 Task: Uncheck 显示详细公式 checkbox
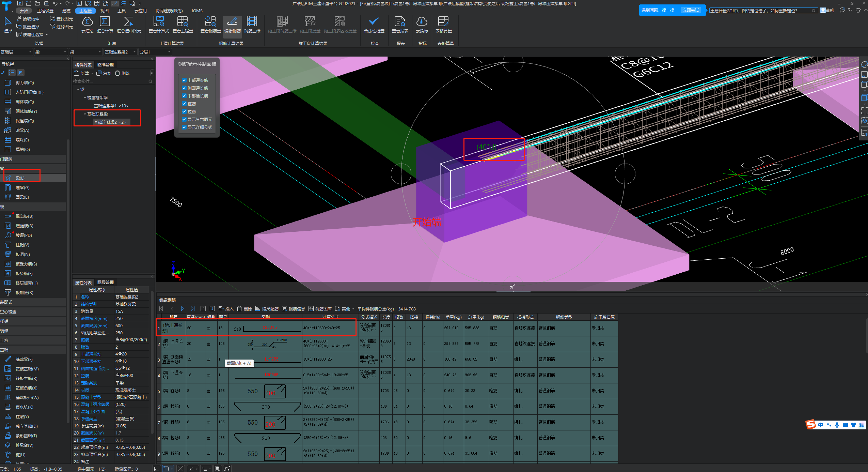(184, 127)
